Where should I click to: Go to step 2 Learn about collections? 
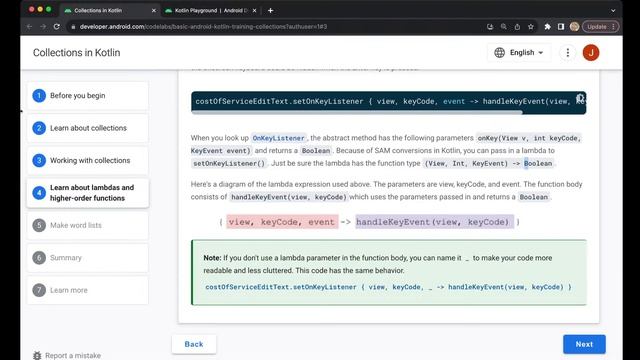click(x=88, y=128)
